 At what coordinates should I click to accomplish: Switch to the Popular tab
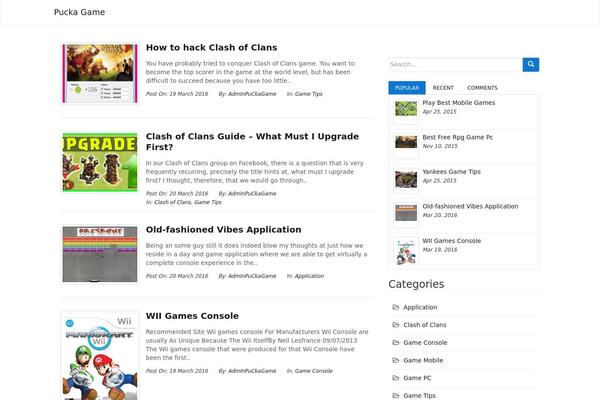point(407,88)
